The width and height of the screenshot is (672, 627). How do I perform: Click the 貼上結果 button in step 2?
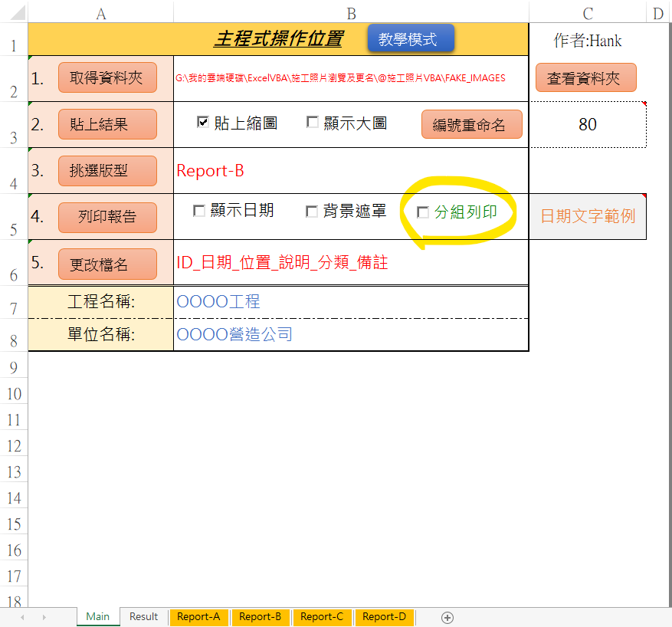[x=107, y=124]
